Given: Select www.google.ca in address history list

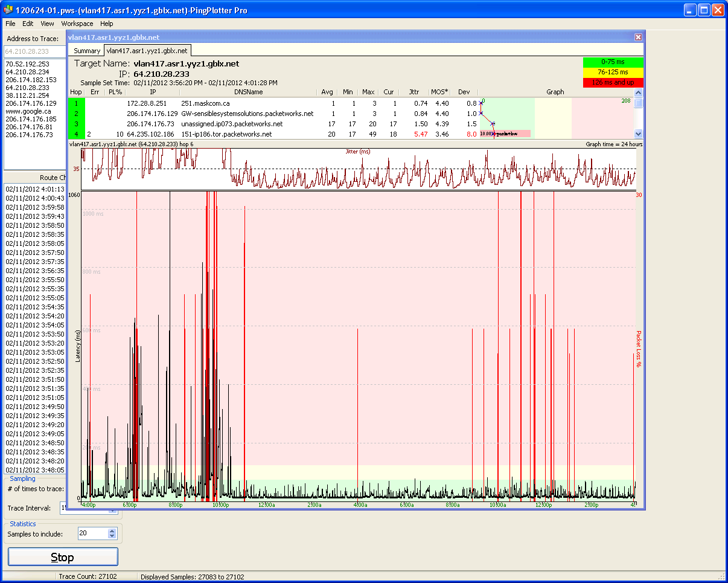Looking at the screenshot, I should [28, 111].
